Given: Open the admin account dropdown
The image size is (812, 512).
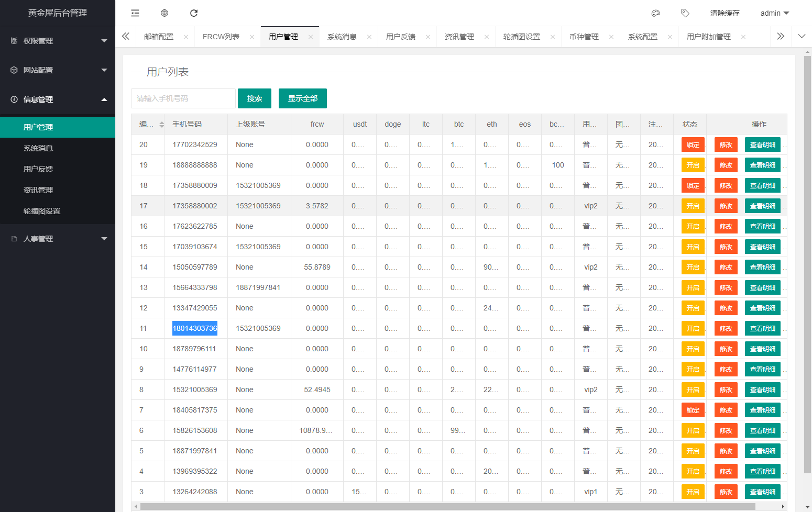Looking at the screenshot, I should click(x=774, y=13).
